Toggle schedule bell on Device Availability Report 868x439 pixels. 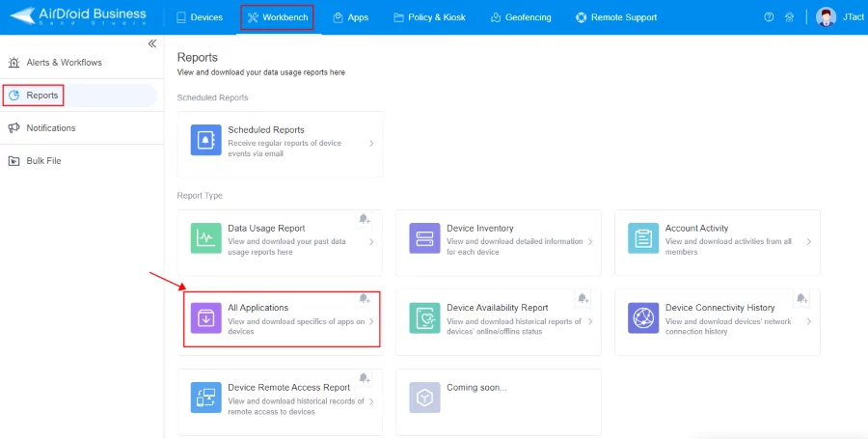click(583, 298)
